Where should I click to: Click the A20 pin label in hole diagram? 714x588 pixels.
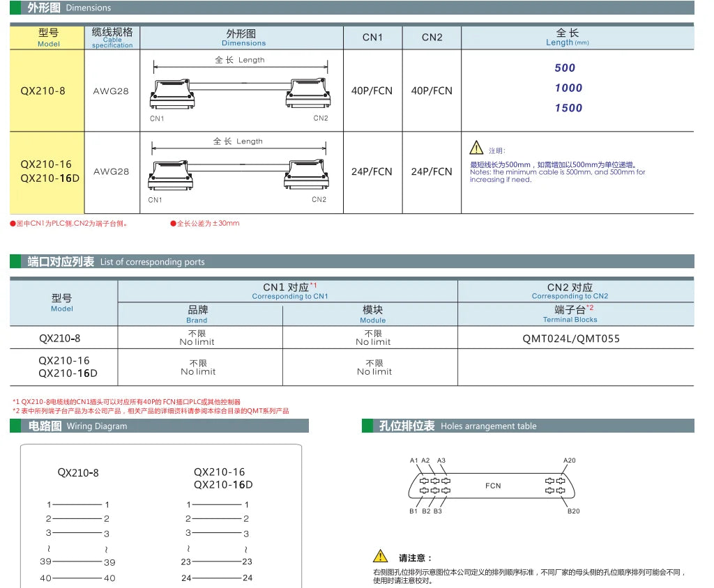point(569,460)
